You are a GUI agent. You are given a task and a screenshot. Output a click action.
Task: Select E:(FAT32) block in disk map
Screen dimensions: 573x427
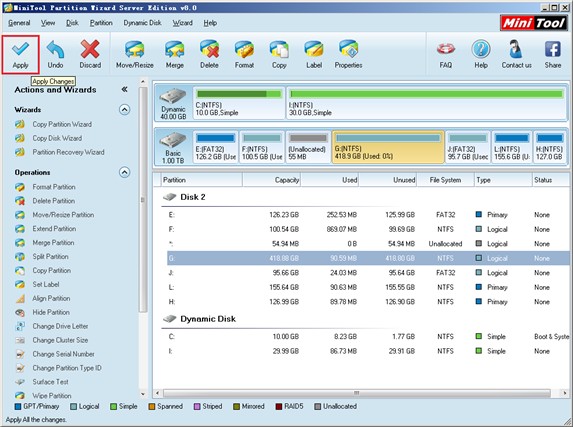coord(216,147)
